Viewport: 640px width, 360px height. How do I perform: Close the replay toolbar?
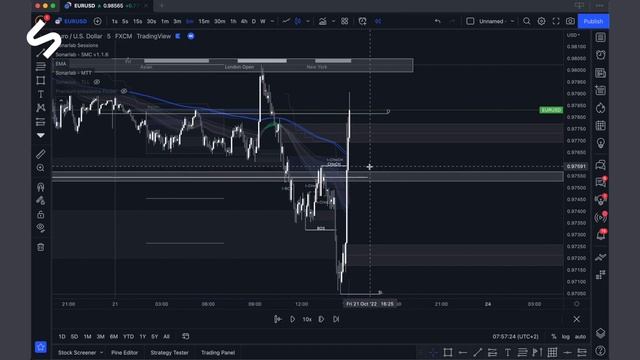(576, 319)
